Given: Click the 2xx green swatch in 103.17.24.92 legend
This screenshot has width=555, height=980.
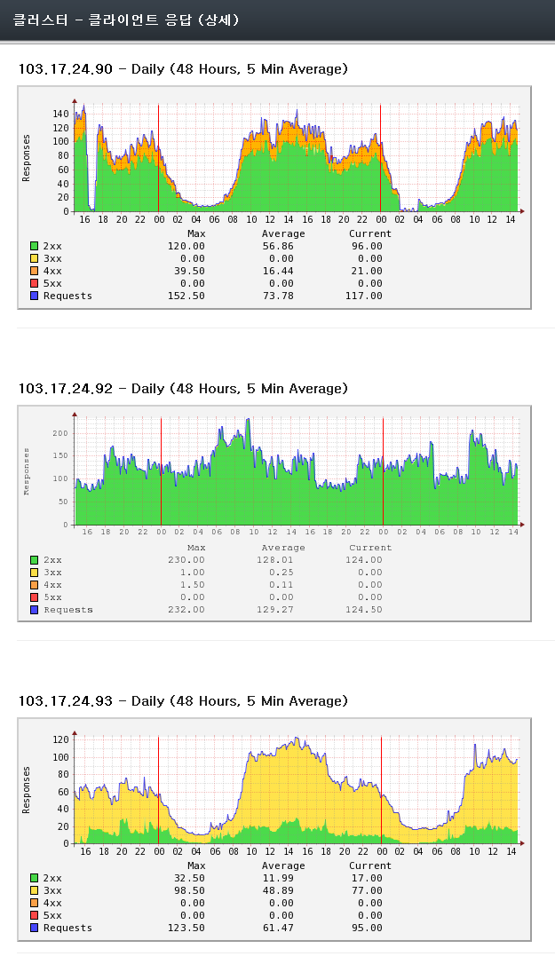Looking at the screenshot, I should tap(35, 560).
